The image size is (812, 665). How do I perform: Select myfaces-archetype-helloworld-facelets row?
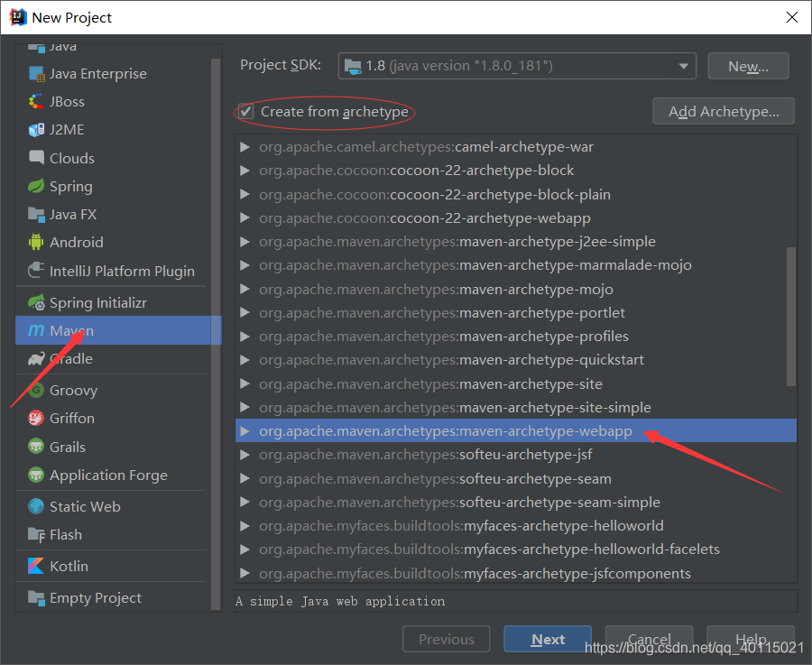(516, 550)
